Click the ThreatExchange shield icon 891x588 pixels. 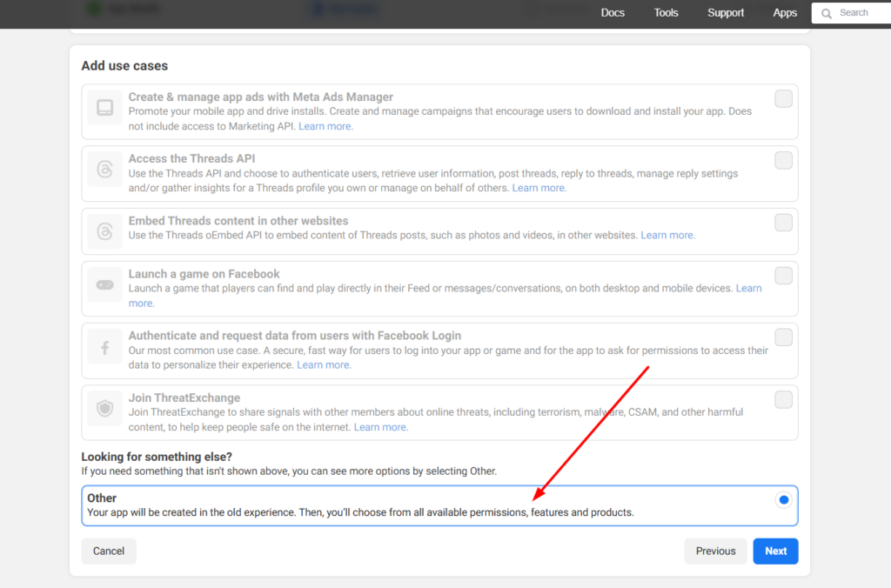click(104, 409)
